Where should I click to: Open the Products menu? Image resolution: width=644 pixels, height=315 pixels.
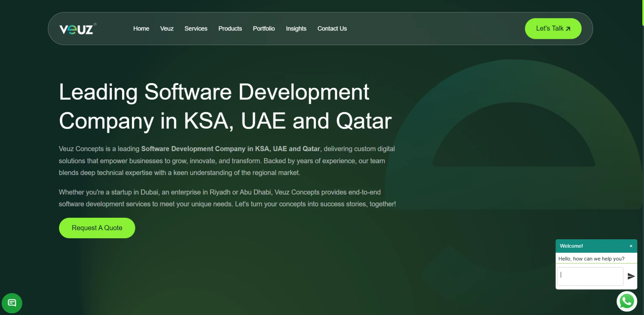pyautogui.click(x=230, y=29)
